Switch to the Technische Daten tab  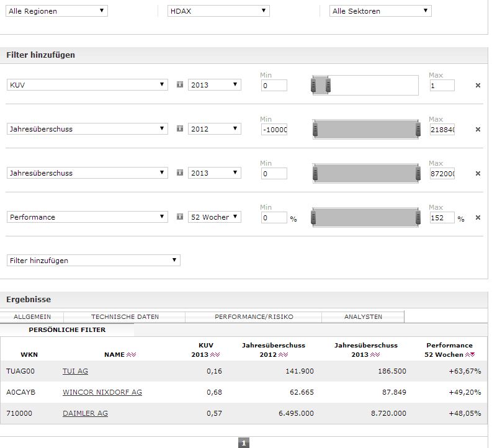pos(125,316)
